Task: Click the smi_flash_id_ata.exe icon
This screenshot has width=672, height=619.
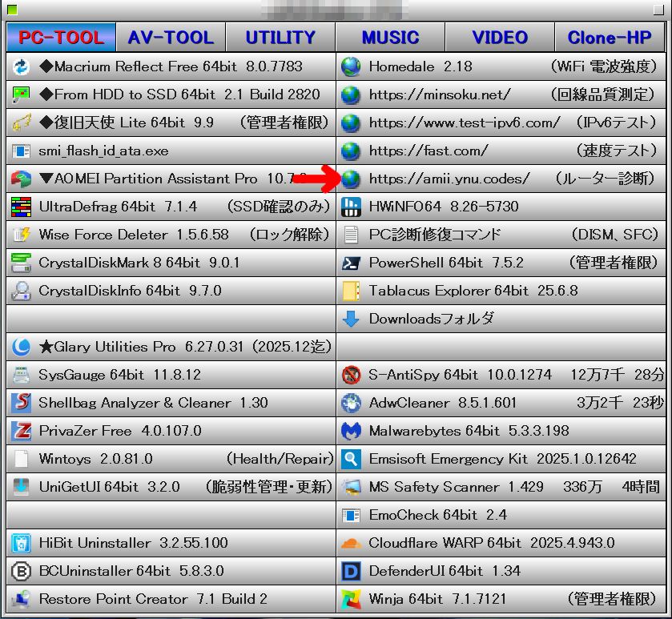Action: click(x=21, y=151)
